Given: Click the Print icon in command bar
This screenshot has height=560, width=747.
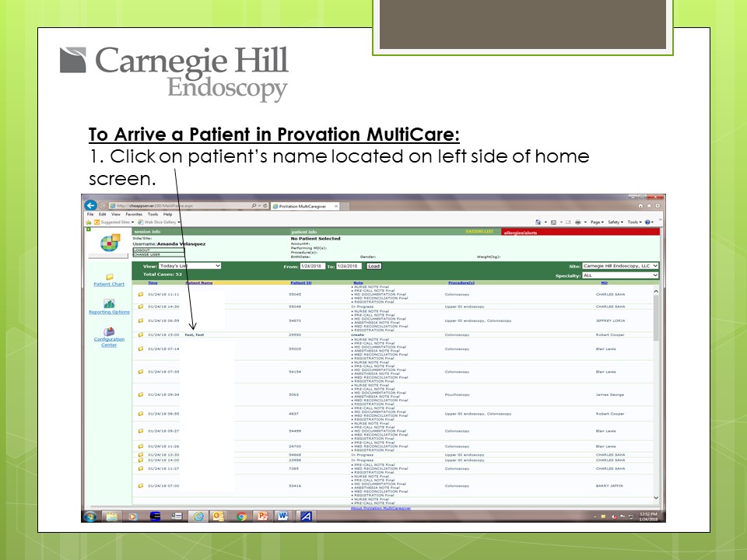Looking at the screenshot, I should (578, 222).
